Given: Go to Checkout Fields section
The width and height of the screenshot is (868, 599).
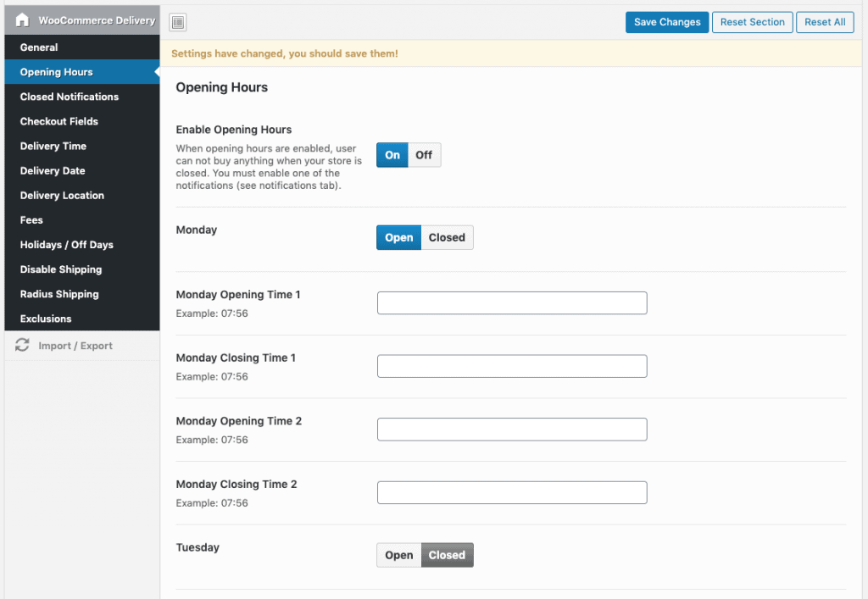Looking at the screenshot, I should click(x=59, y=121).
